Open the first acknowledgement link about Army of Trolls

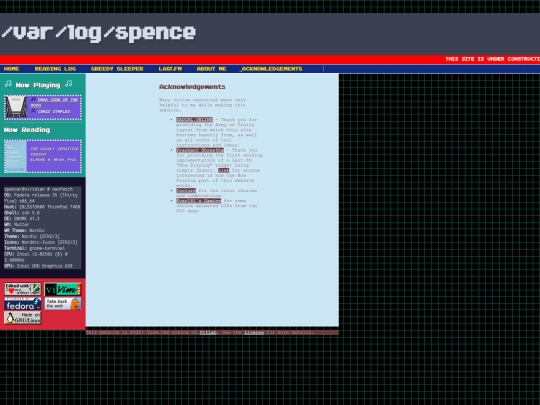click(194, 120)
